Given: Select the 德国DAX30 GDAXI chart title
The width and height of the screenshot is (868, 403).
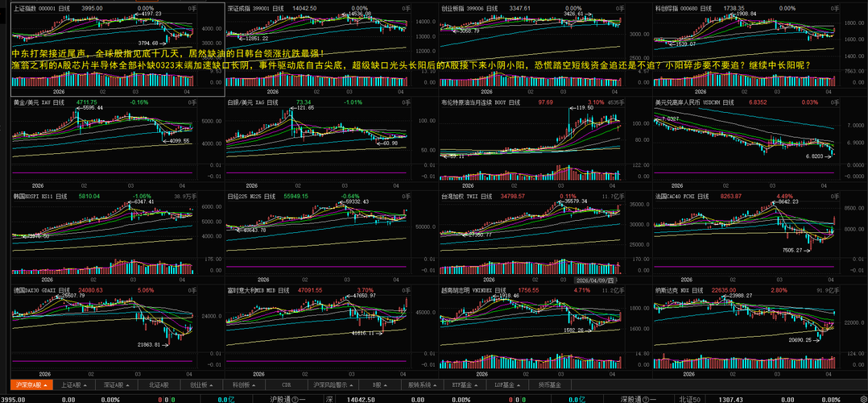Looking at the screenshot, I should tap(41, 290).
